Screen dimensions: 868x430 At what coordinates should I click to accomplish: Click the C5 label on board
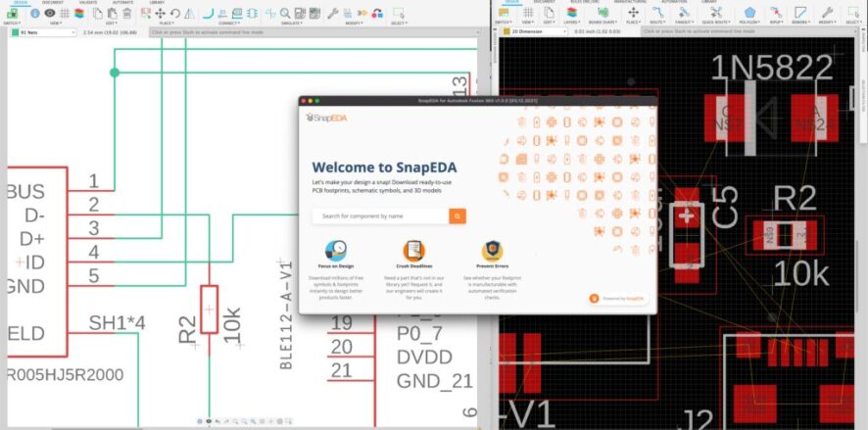[725, 207]
